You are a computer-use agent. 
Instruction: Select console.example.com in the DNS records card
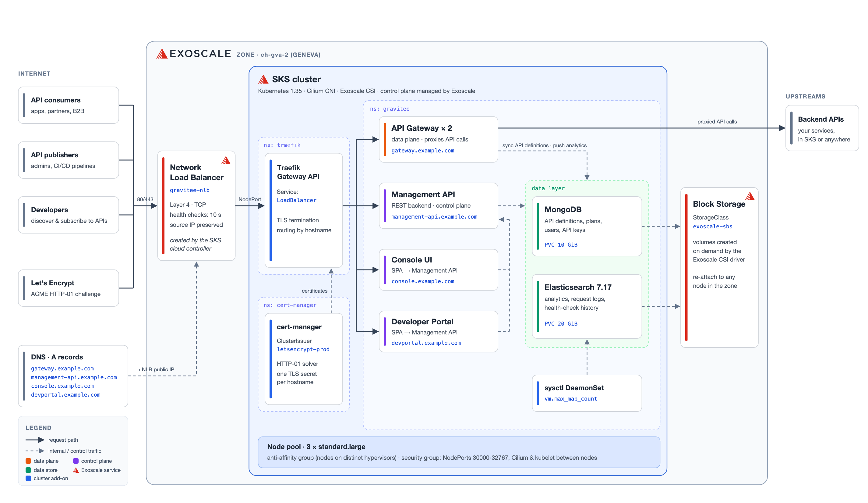coord(62,386)
